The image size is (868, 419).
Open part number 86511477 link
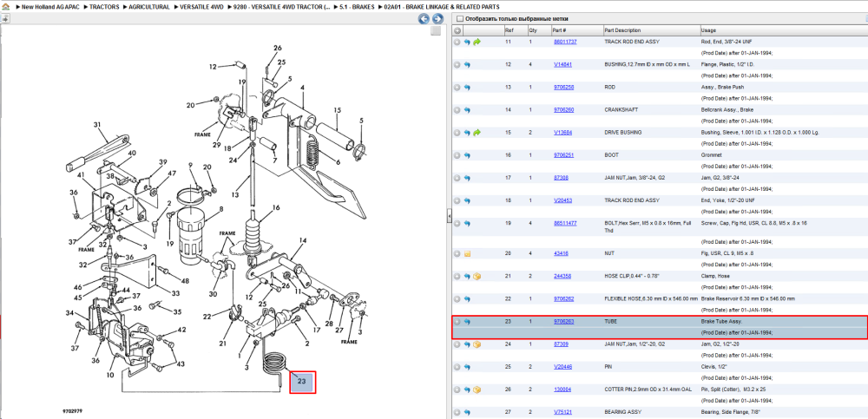[x=565, y=223]
